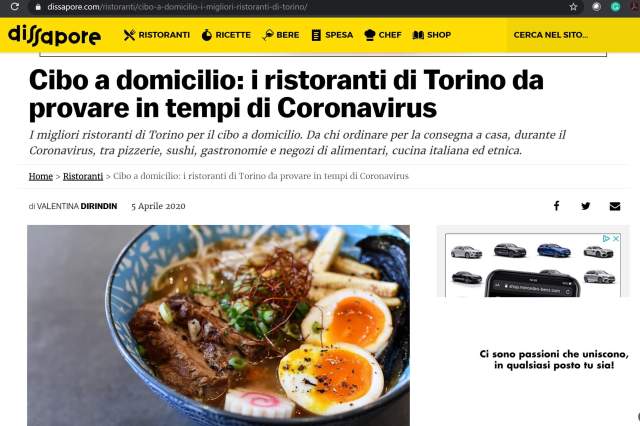Share the article on Twitter
The width and height of the screenshot is (640, 426).
[x=585, y=206]
